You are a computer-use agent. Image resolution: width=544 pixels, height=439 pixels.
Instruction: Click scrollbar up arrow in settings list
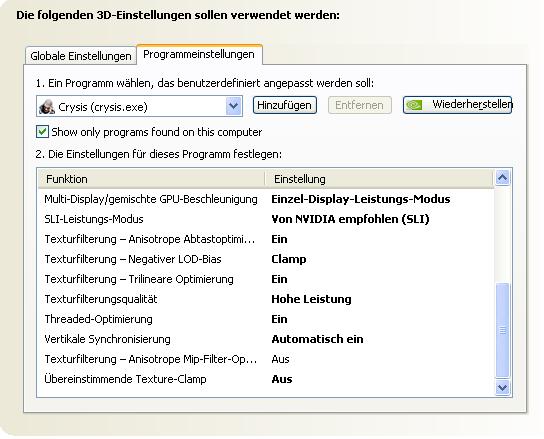[502, 178]
